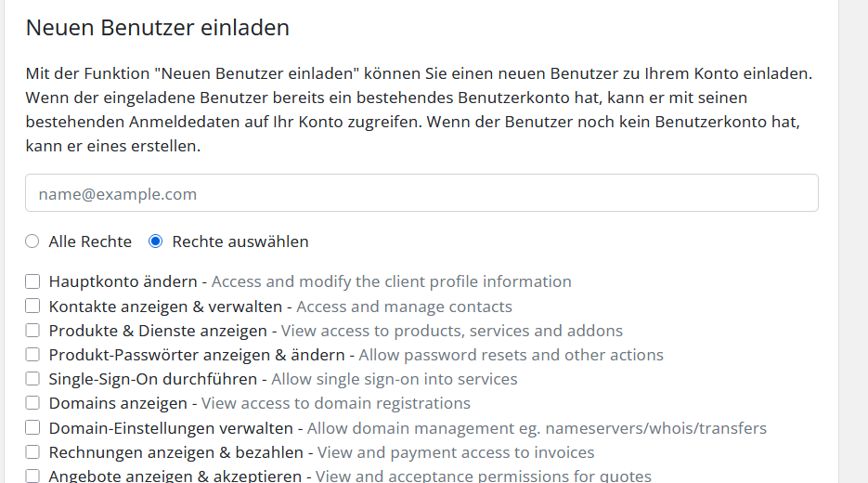This screenshot has height=483, width=868.
Task: Click the name@example.com email input field
Action: (421, 194)
